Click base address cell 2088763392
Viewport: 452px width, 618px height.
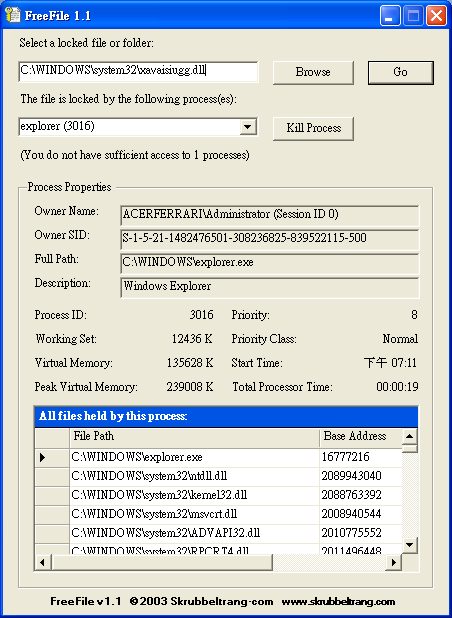click(x=361, y=495)
